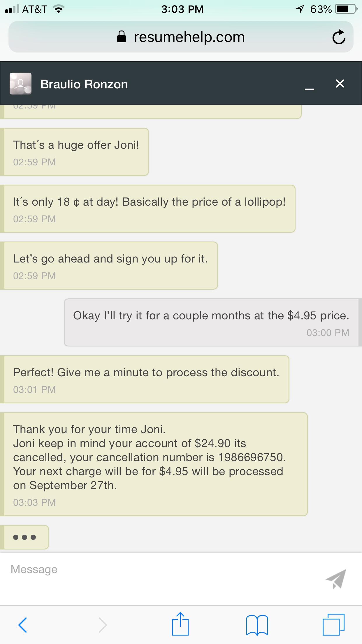
Task: Open the Safari tabs overview icon
Action: coord(333,624)
